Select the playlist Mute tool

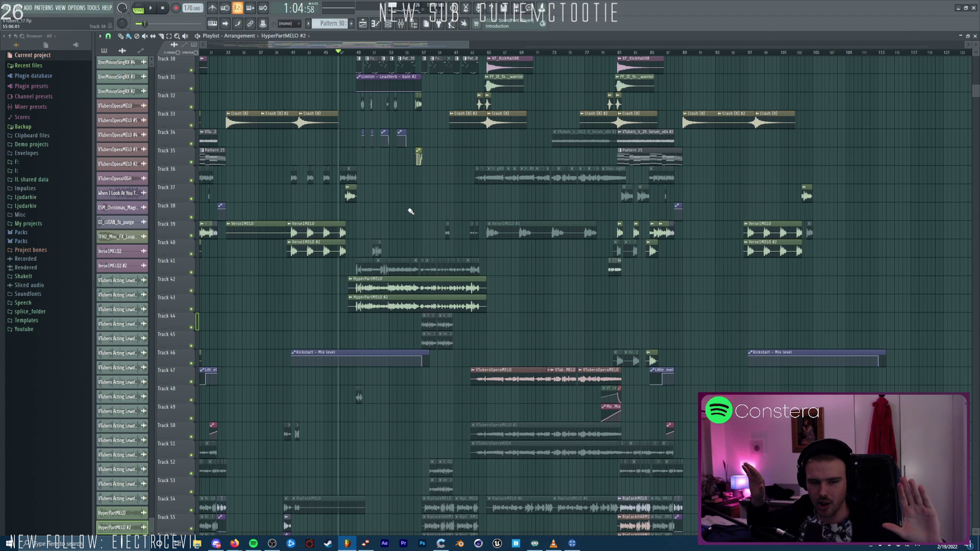click(x=145, y=36)
